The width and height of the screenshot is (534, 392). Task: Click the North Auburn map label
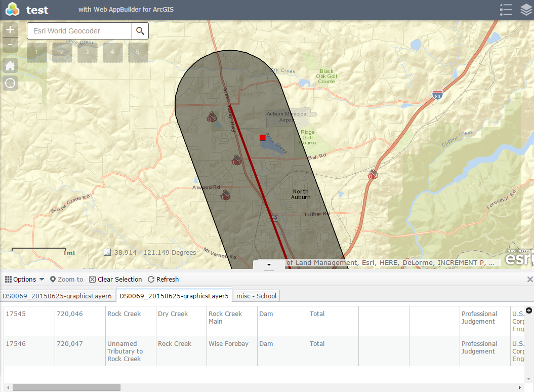pyautogui.click(x=301, y=194)
